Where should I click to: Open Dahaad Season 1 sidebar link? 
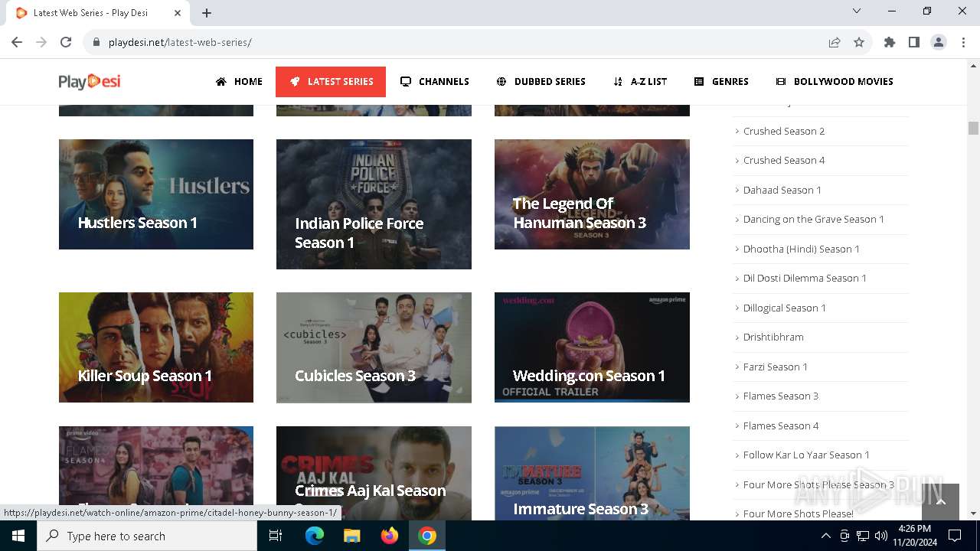(x=782, y=190)
